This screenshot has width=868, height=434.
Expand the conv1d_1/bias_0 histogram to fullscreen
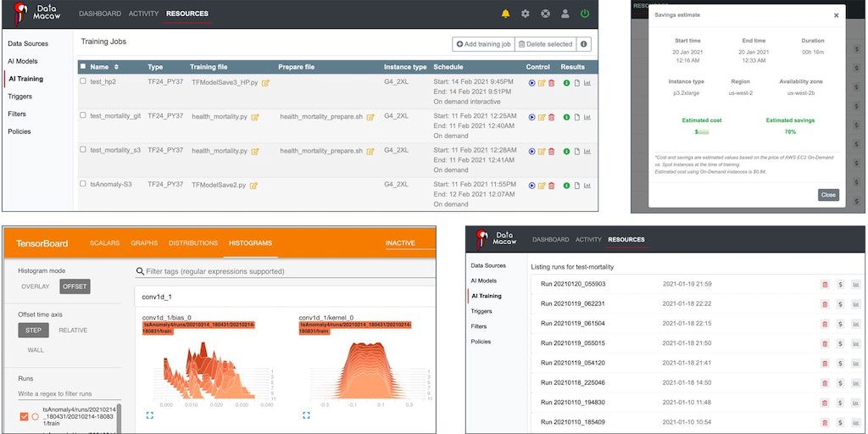[150, 415]
